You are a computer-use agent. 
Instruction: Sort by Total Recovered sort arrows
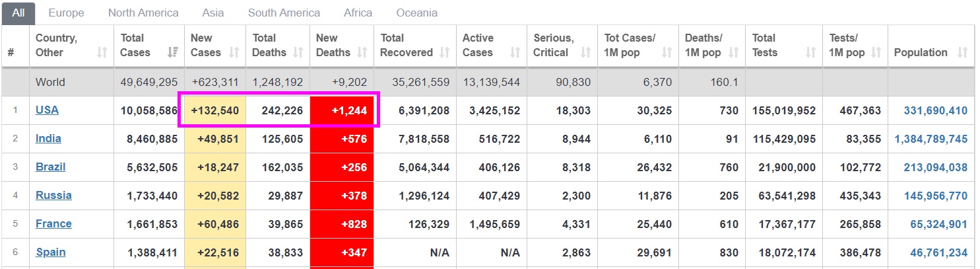pyautogui.click(x=445, y=52)
